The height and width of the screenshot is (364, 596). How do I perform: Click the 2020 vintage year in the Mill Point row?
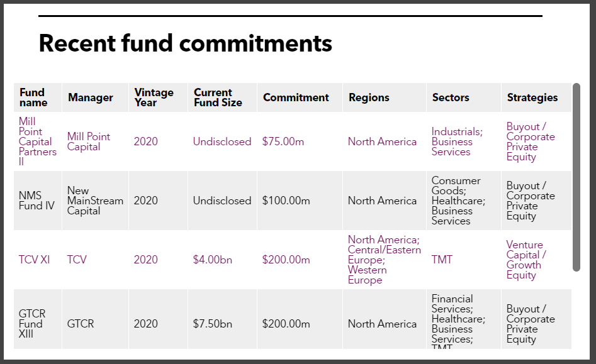pyautogui.click(x=145, y=141)
